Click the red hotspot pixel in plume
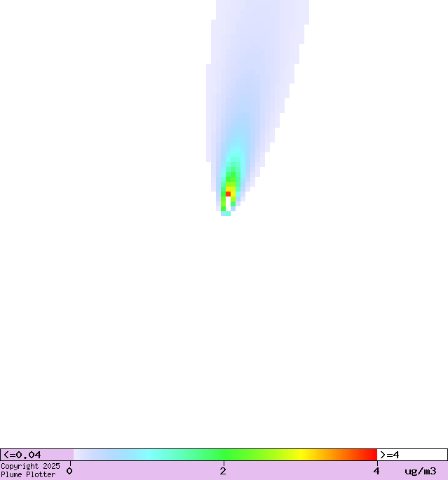448x480 pixels. [228, 194]
